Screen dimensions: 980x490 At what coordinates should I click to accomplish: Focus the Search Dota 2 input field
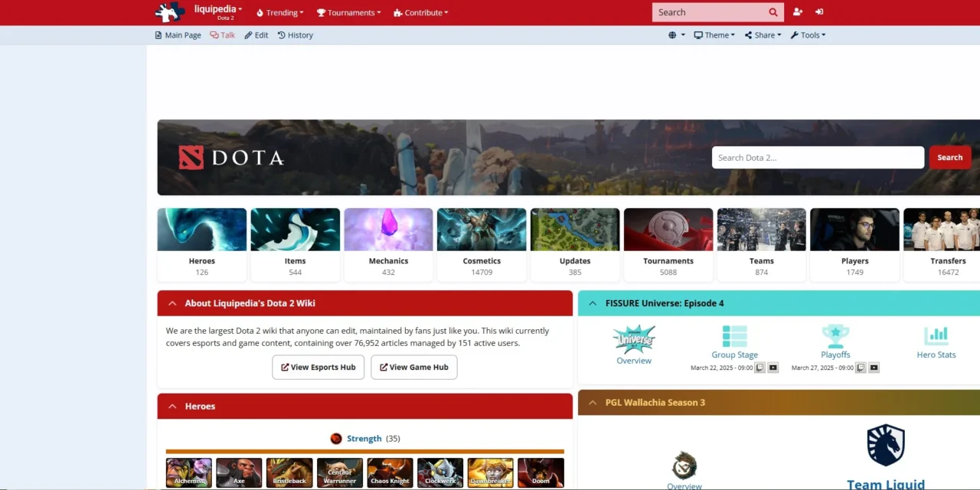pyautogui.click(x=818, y=158)
